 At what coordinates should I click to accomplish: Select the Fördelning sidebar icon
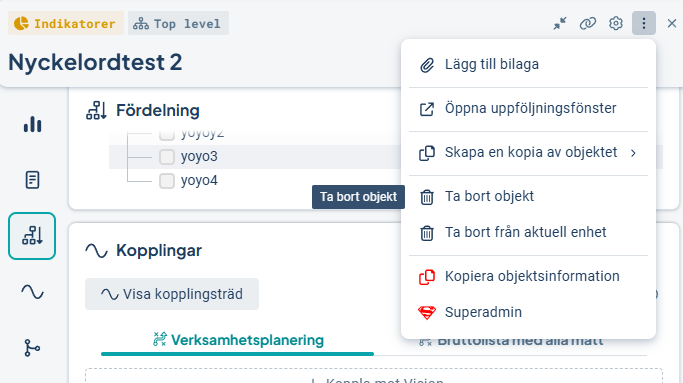tap(32, 236)
